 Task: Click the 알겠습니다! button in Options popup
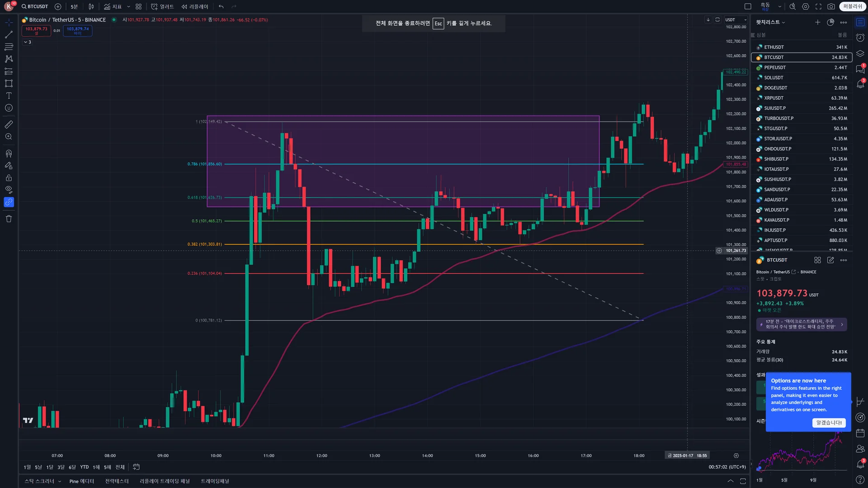pyautogui.click(x=829, y=422)
